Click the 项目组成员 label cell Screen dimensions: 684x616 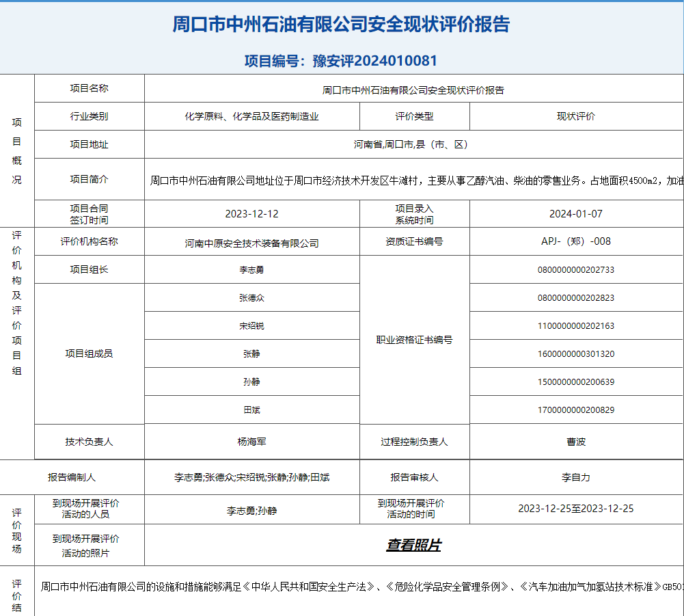pyautogui.click(x=89, y=353)
